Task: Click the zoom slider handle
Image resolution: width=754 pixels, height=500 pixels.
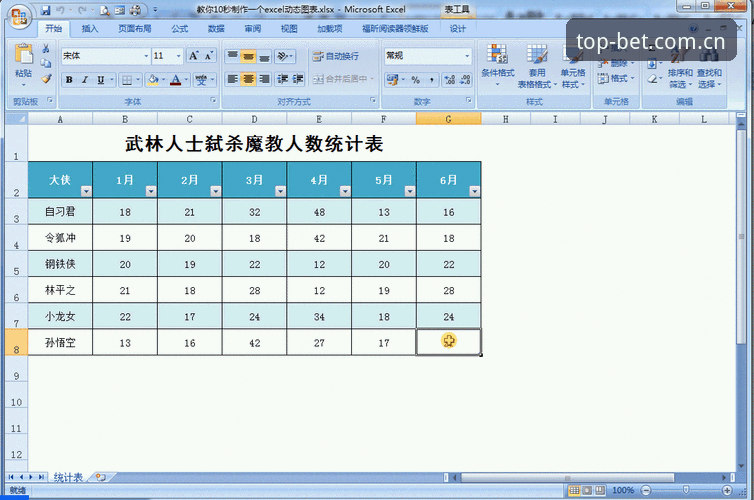Action: coord(686,490)
